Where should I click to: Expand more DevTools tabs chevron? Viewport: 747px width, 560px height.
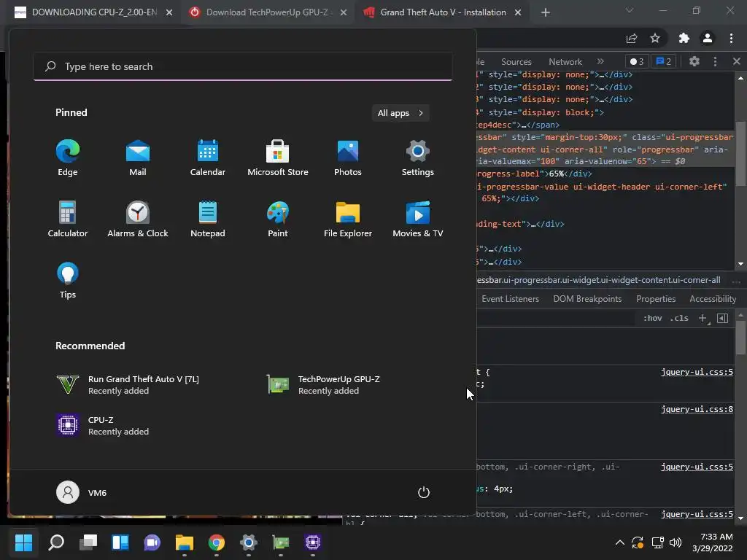pyautogui.click(x=600, y=61)
